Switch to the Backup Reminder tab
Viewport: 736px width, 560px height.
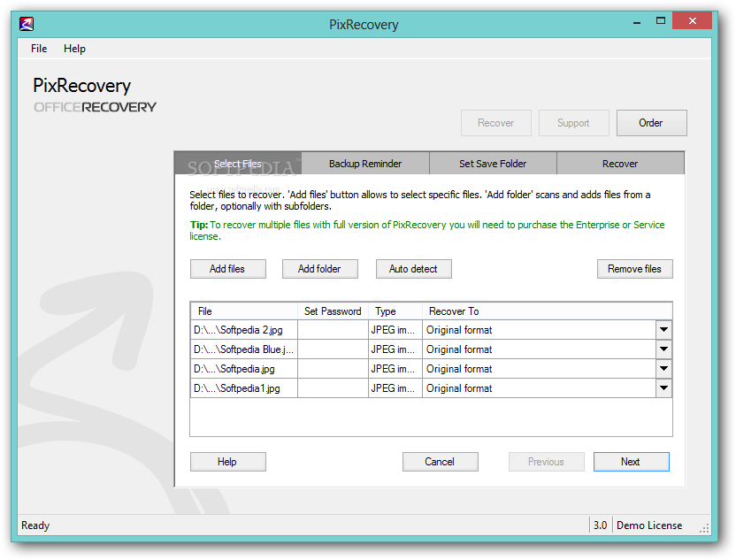(x=365, y=164)
